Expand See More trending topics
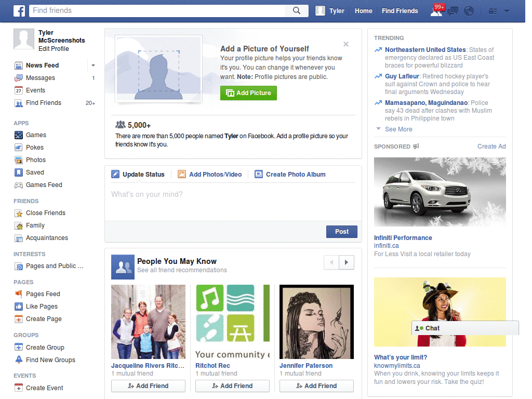The image size is (532, 399). coord(398,129)
